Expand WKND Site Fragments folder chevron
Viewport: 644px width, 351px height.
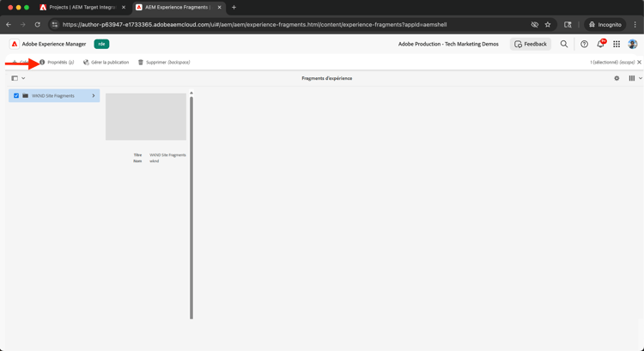pyautogui.click(x=94, y=95)
